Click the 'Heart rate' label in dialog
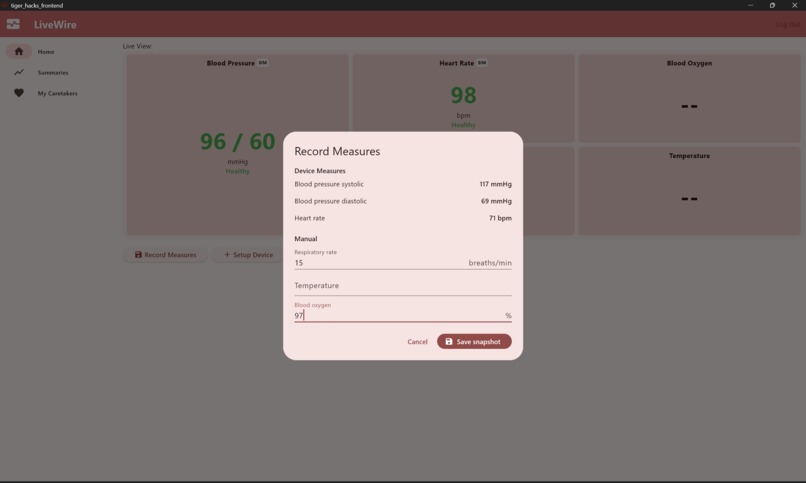The height and width of the screenshot is (483, 806). tap(309, 218)
